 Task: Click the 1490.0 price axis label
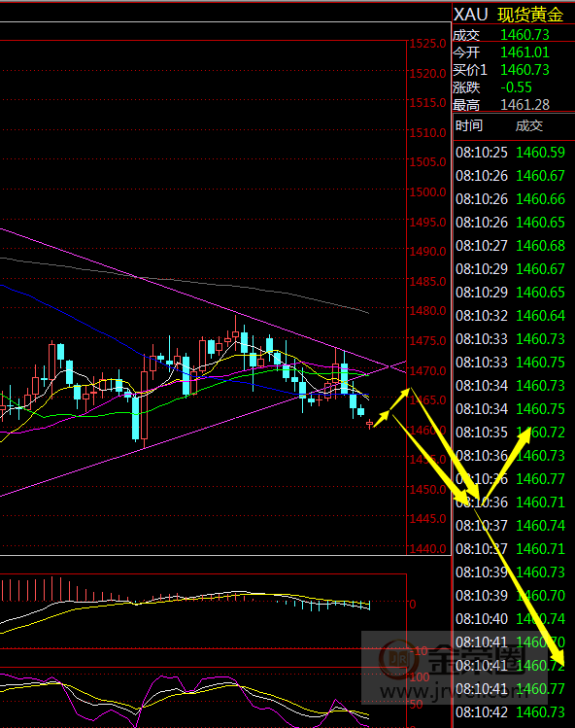coord(427,252)
